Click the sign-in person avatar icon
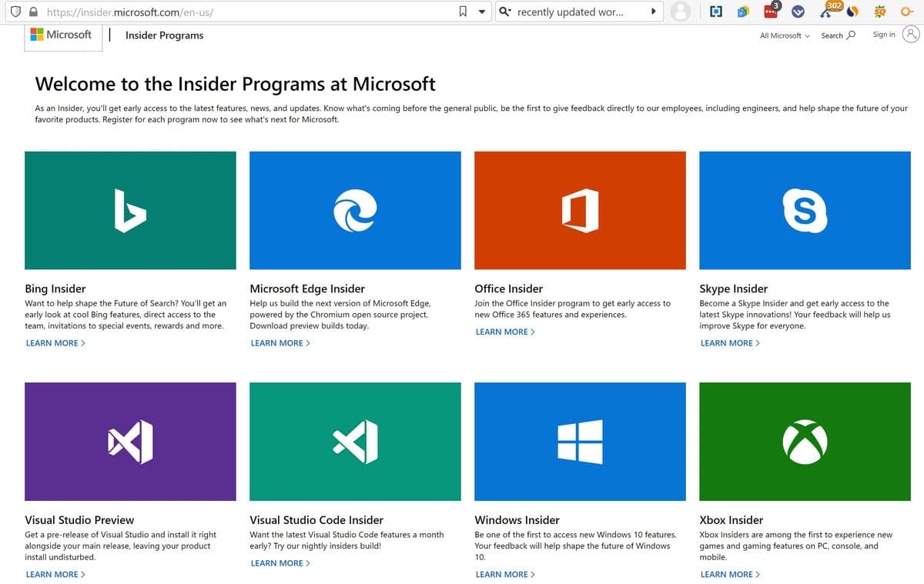Screen dimensions: 924x584 point(911,35)
